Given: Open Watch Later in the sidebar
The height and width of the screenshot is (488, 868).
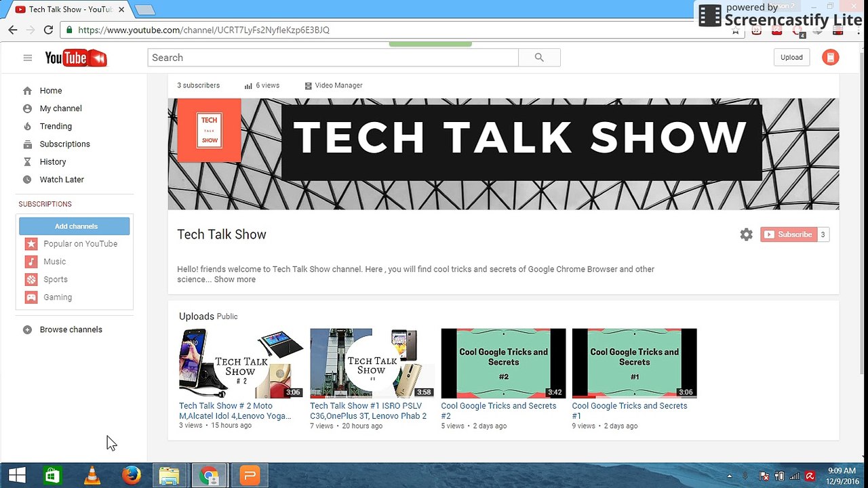Looking at the screenshot, I should tap(62, 180).
